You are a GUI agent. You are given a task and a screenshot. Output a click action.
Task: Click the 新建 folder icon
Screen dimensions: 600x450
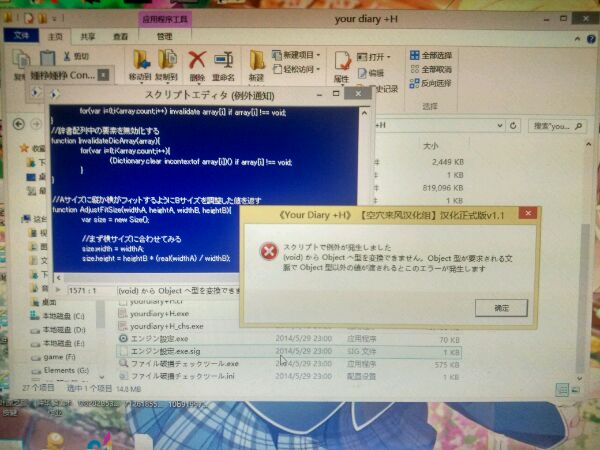[256, 60]
